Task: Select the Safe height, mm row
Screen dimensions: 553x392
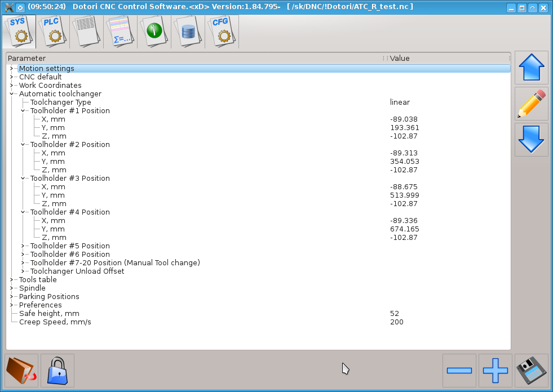Action: tap(259, 314)
